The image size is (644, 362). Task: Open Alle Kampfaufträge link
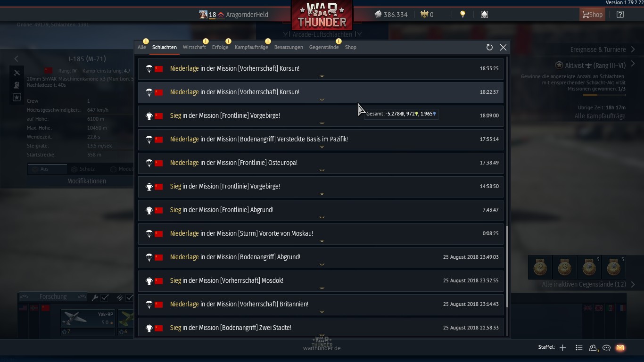(600, 116)
